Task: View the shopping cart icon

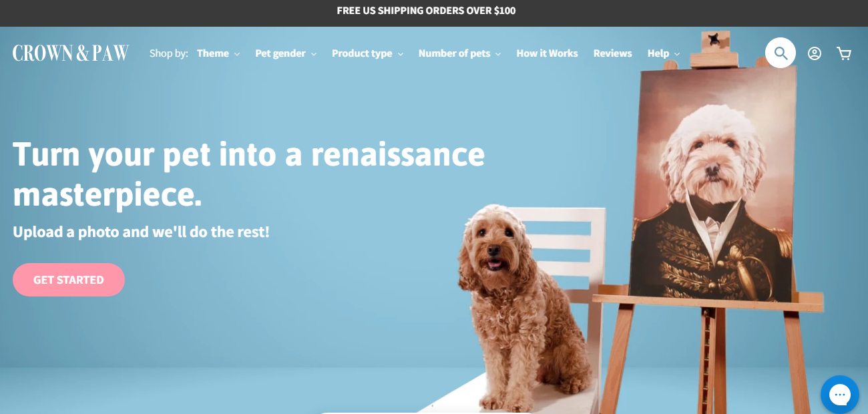Action: 844,53
